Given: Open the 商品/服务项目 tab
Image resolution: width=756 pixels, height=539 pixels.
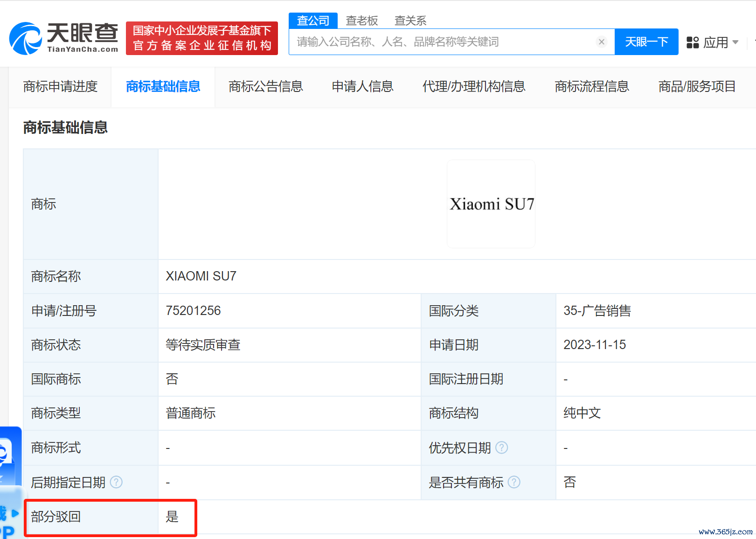Looking at the screenshot, I should [697, 86].
